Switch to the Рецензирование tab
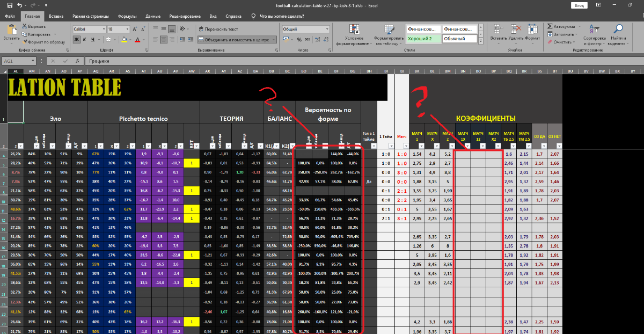The height and width of the screenshot is (334, 644). coord(185,16)
